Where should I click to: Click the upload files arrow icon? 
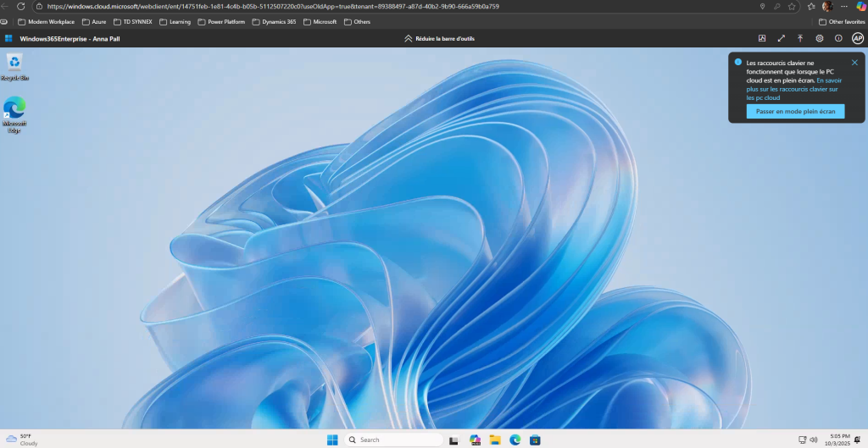800,38
